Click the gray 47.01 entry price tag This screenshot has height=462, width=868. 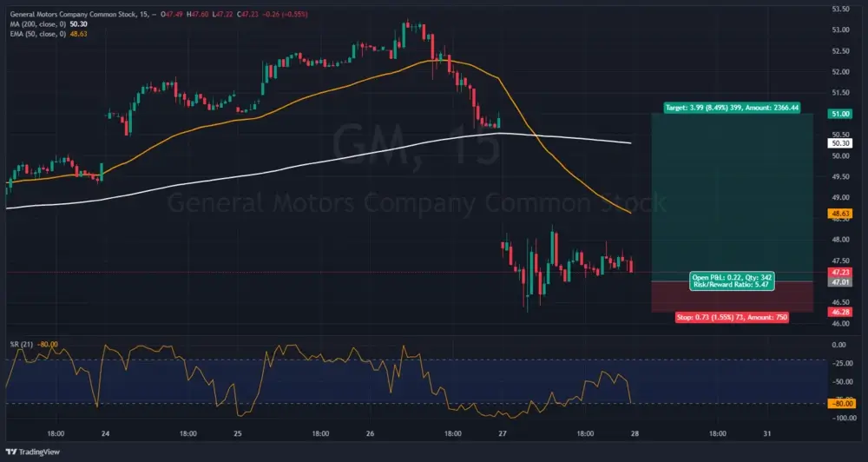[x=840, y=282]
